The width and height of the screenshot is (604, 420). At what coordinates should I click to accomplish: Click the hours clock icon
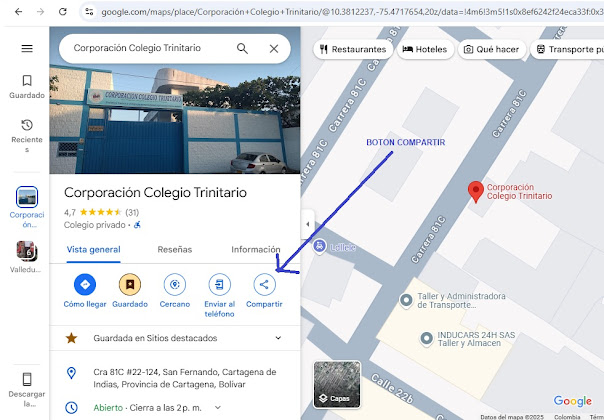(x=71, y=407)
